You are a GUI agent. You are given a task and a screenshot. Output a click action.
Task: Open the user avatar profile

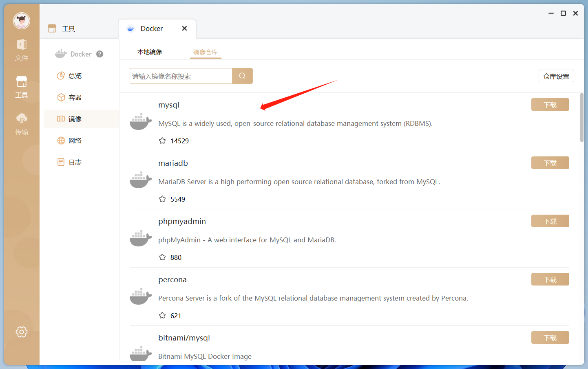click(22, 21)
